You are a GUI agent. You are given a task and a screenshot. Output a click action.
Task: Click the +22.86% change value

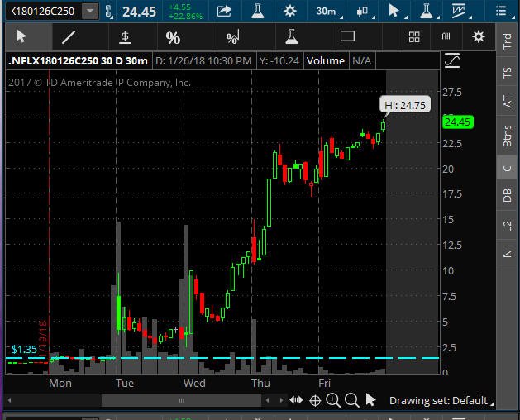tap(185, 17)
